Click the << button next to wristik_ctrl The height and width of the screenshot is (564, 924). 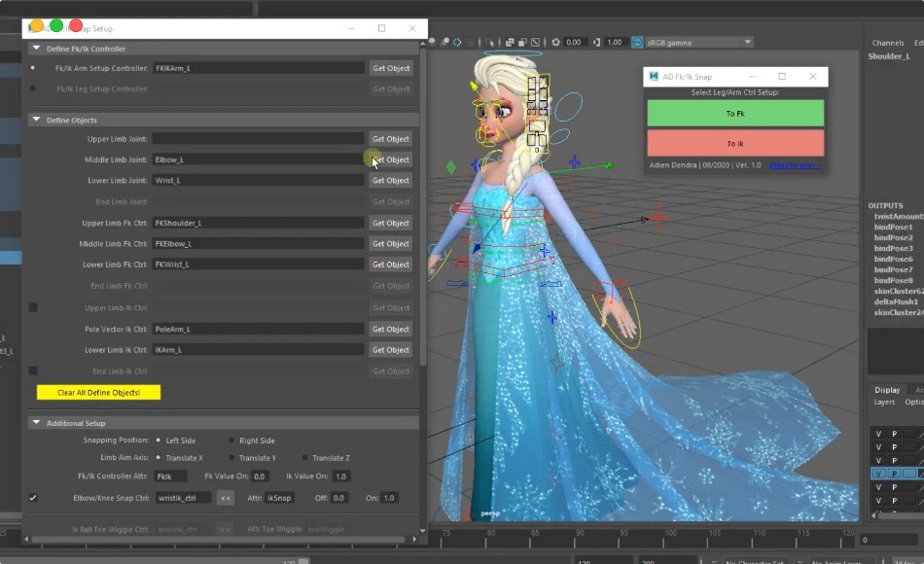click(x=225, y=498)
